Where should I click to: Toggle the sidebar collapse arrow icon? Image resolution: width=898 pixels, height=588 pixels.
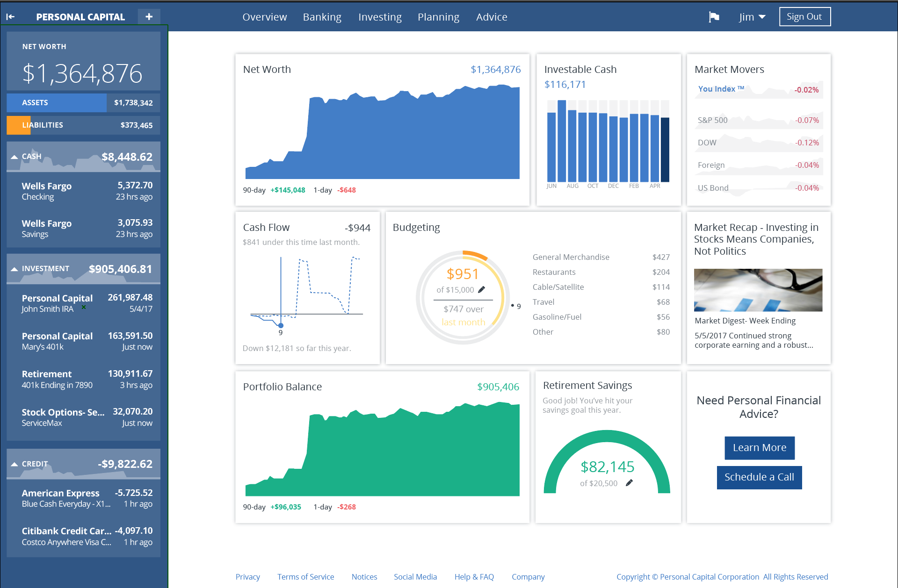11,16
